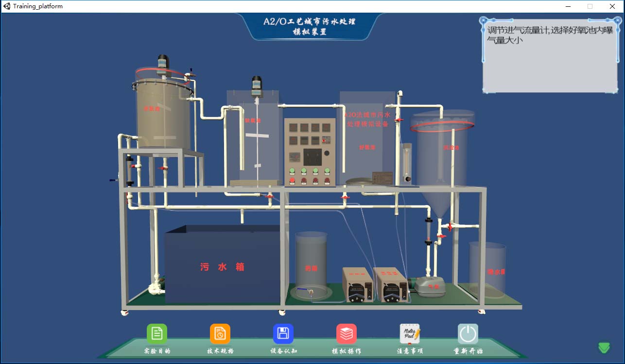
Task: Click the air pump on the base
Action: 429,285
